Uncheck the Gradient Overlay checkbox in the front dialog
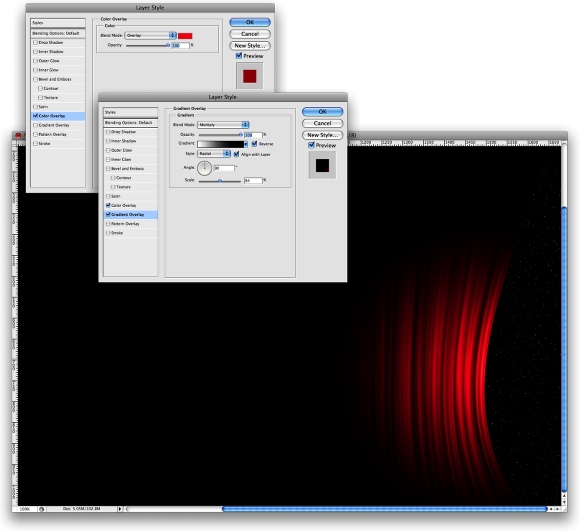 [108, 214]
